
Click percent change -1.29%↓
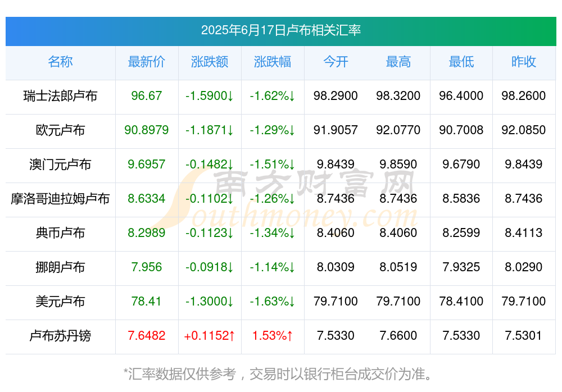[273, 130]
